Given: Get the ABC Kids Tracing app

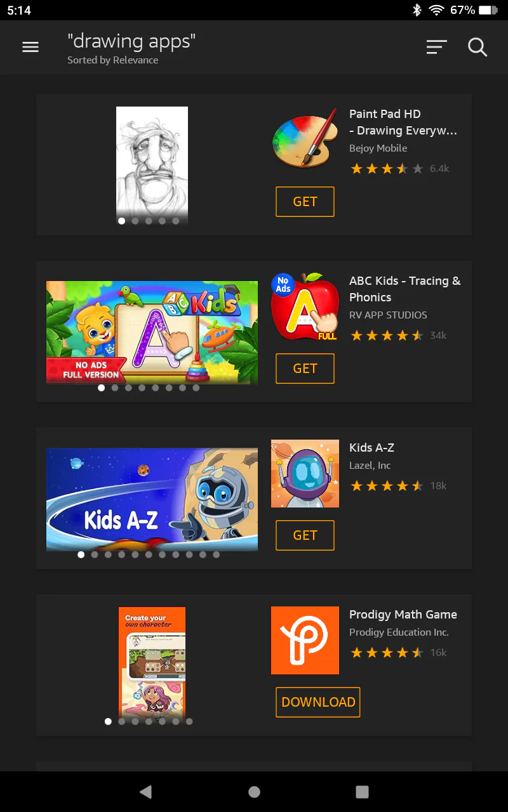Looking at the screenshot, I should [305, 369].
